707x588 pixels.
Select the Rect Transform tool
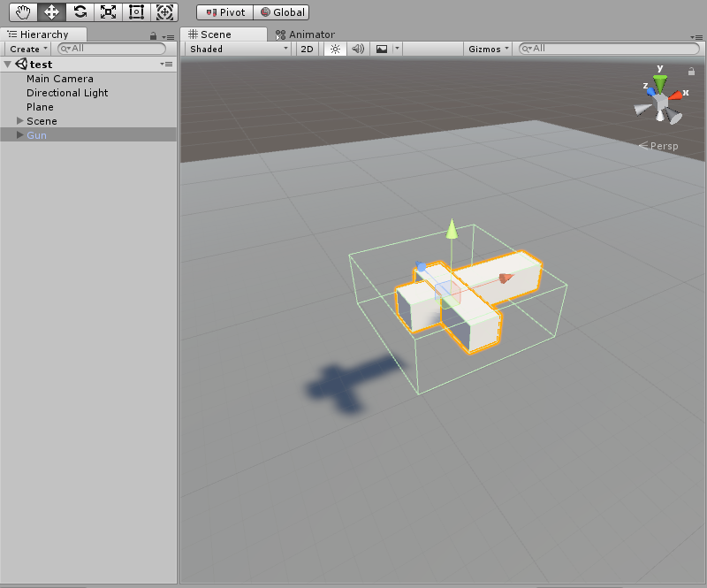136,12
